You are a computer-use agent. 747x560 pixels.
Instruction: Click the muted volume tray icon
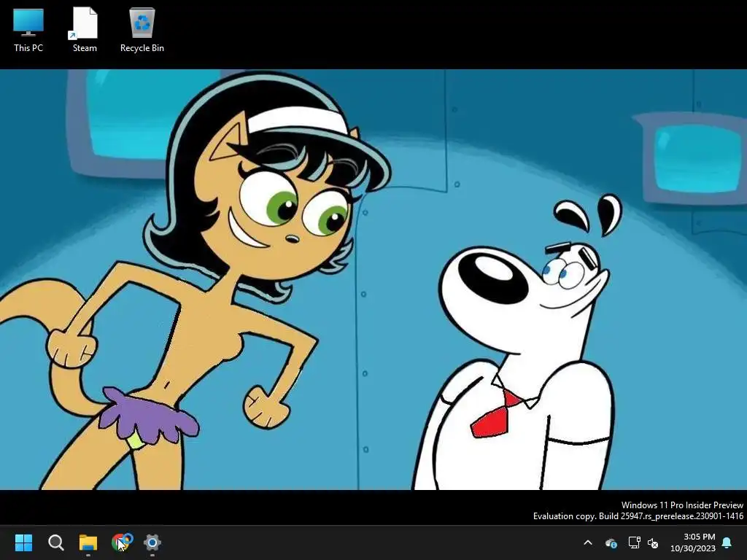[653, 542]
